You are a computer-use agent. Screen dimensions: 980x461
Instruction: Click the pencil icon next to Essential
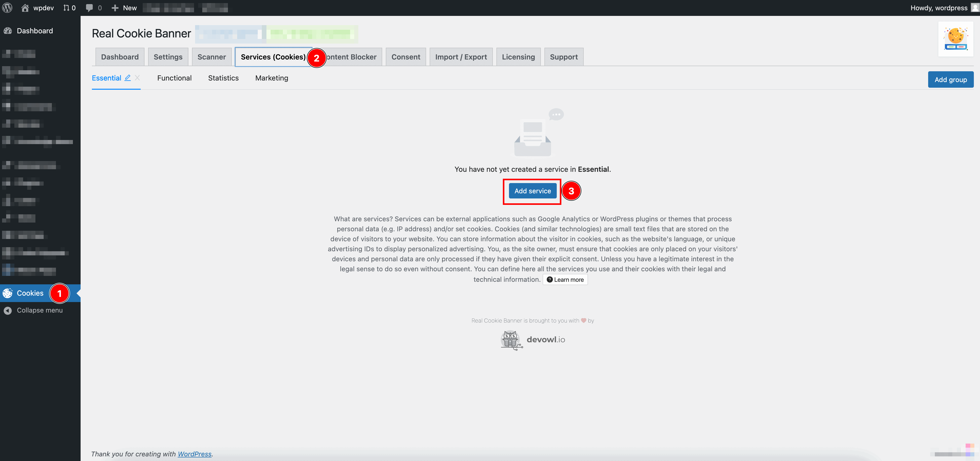pos(128,77)
